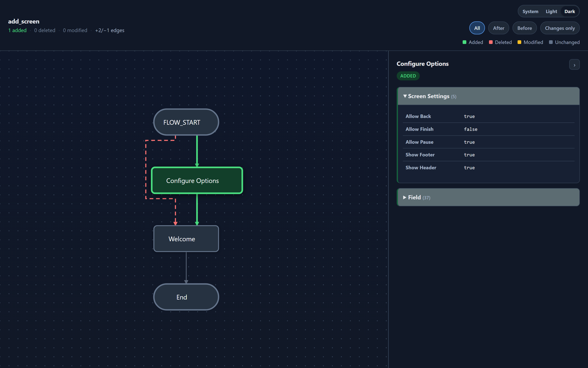
Task: Switch to the Before view
Action: (524, 28)
